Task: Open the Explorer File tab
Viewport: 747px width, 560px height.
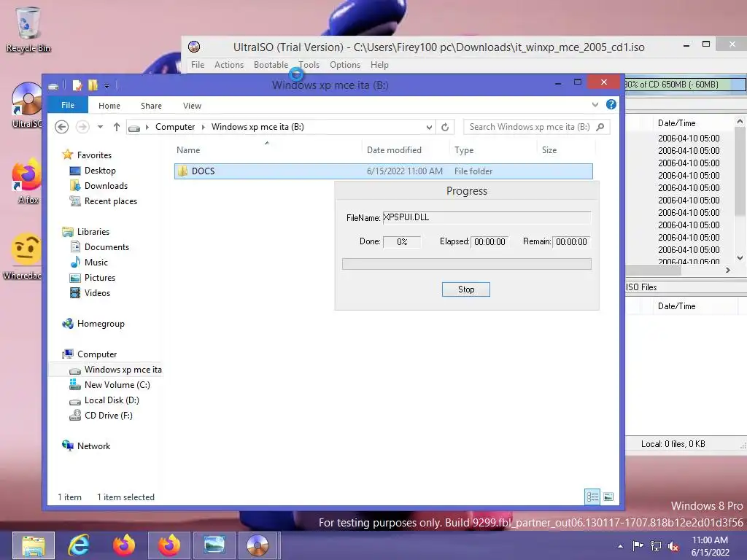Action: (68, 105)
